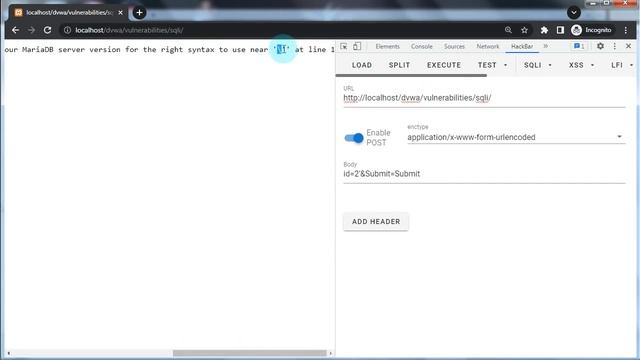Switch to the Sources tab
This screenshot has width=640, height=360.
click(454, 47)
